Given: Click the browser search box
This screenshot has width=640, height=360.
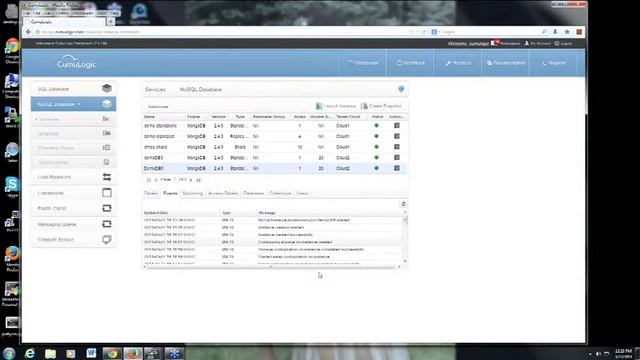Looking at the screenshot, I should 490,32.
